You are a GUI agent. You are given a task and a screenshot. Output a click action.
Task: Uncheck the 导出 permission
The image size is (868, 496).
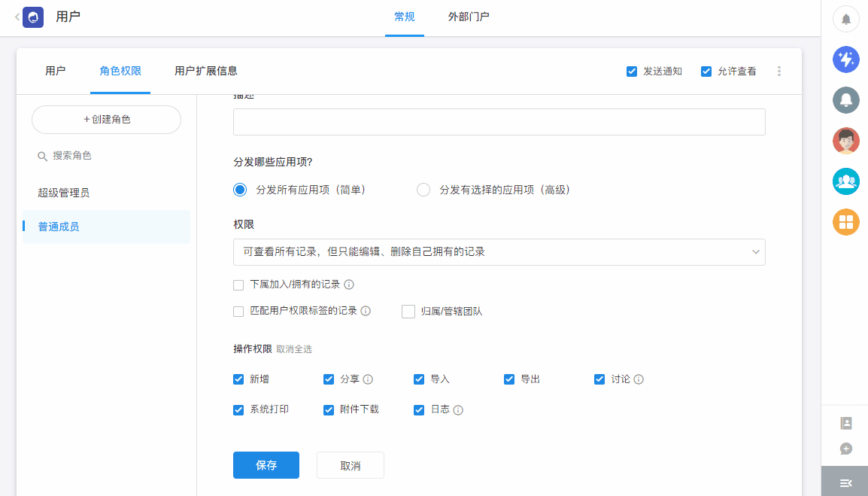click(509, 379)
